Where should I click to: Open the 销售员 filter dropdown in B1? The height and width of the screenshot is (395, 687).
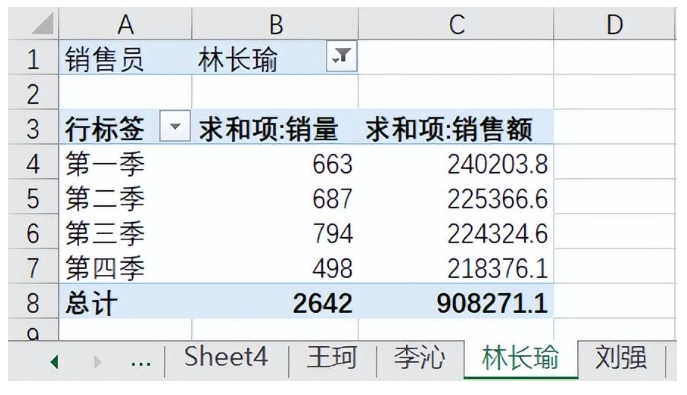pyautogui.click(x=341, y=56)
